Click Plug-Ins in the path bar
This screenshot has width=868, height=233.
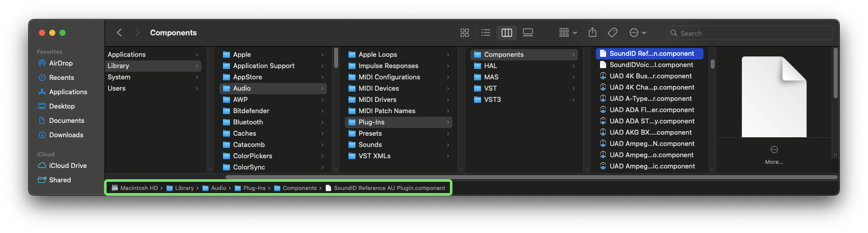(250, 188)
